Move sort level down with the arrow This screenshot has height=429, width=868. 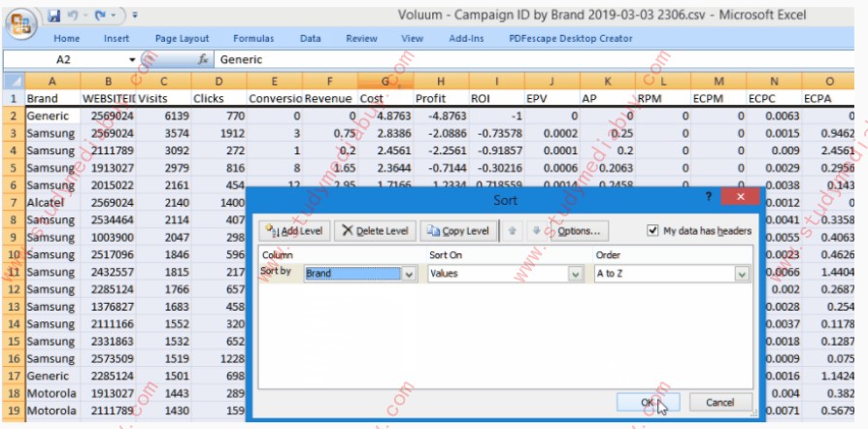535,231
